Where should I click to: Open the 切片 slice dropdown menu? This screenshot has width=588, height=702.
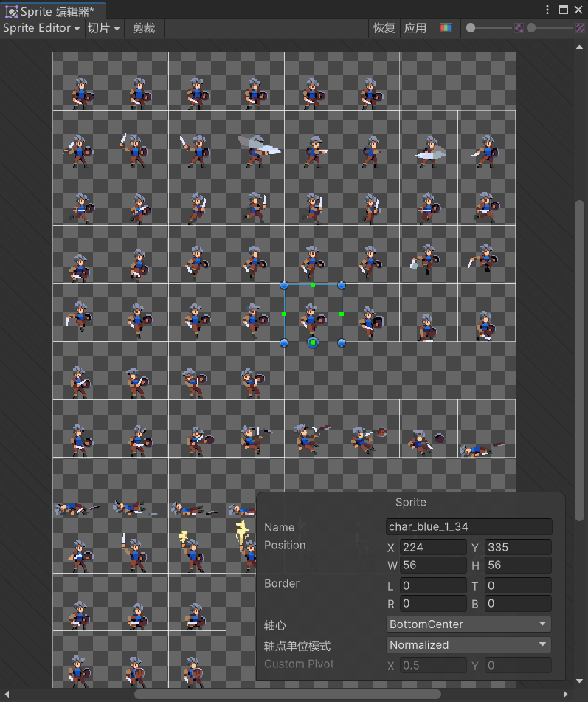tap(103, 28)
